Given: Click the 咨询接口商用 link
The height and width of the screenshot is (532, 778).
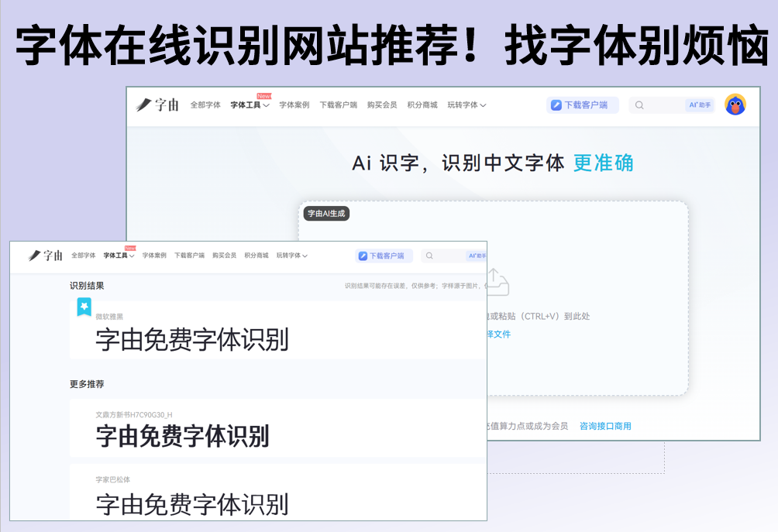Looking at the screenshot, I should 605,426.
